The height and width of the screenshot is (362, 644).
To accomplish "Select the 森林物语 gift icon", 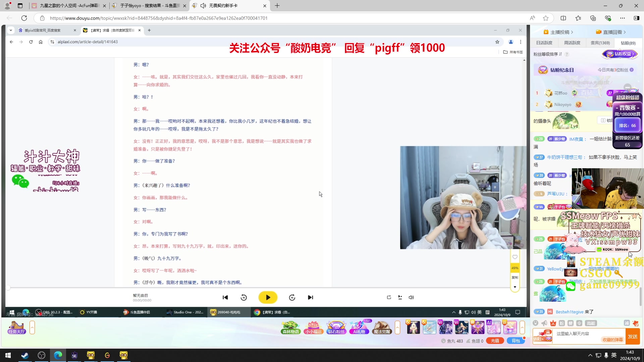I will click(x=291, y=327).
